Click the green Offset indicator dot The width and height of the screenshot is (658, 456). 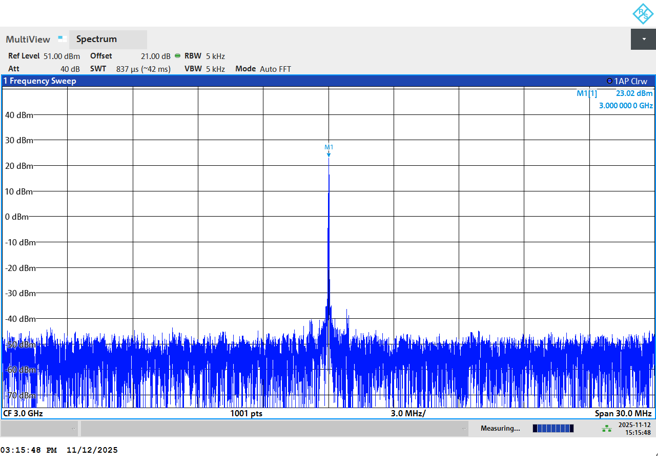(178, 56)
